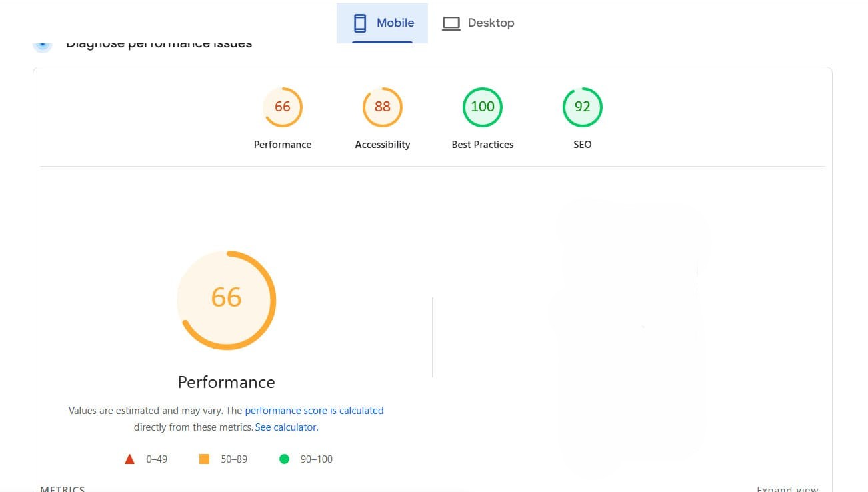The image size is (868, 492).
Task: Click the Performance label under the large gauge
Action: pyautogui.click(x=226, y=382)
